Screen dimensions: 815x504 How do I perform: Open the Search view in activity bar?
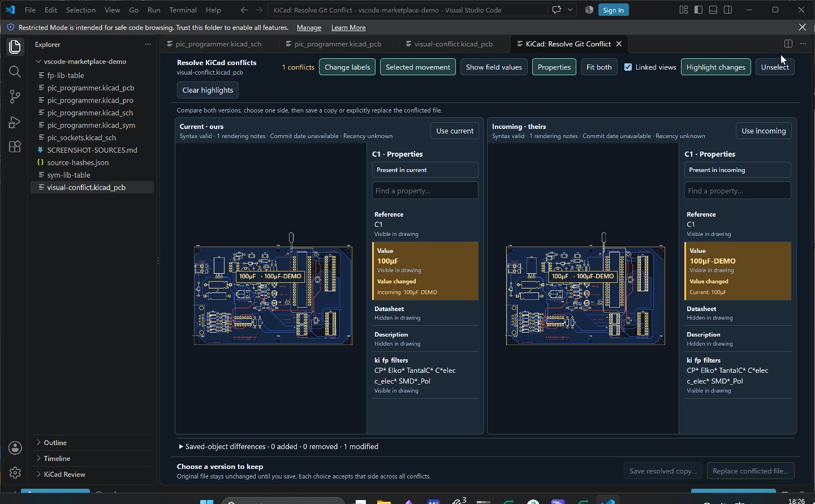point(15,71)
